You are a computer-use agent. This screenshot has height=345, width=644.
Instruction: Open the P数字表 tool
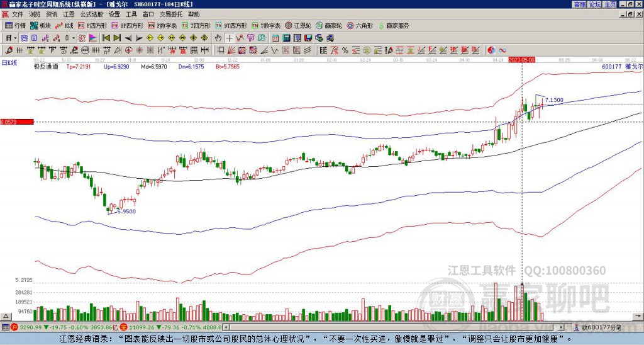click(163, 25)
